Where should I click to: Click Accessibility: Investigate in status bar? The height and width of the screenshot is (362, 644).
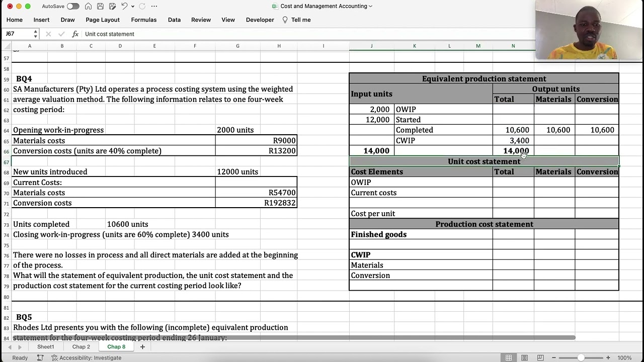[87, 358]
